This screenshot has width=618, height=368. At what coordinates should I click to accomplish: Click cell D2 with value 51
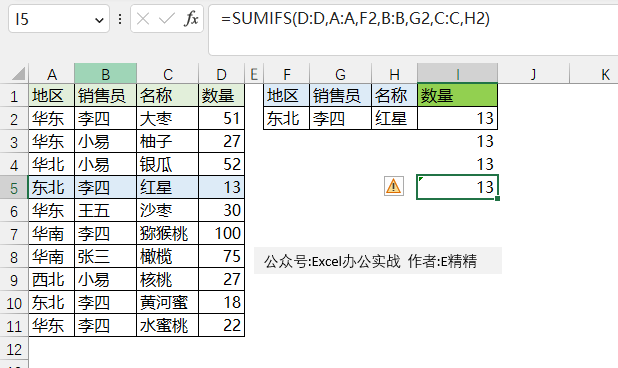222,118
